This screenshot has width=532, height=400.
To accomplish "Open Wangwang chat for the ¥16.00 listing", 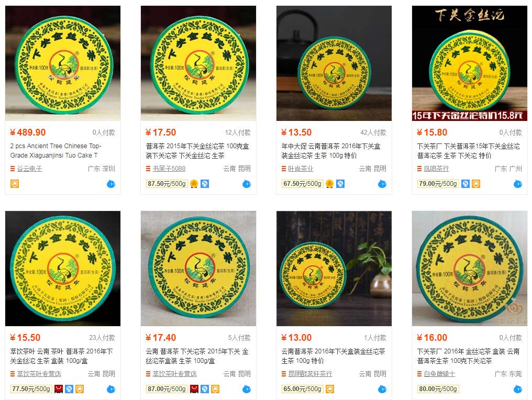I will click(x=518, y=390).
